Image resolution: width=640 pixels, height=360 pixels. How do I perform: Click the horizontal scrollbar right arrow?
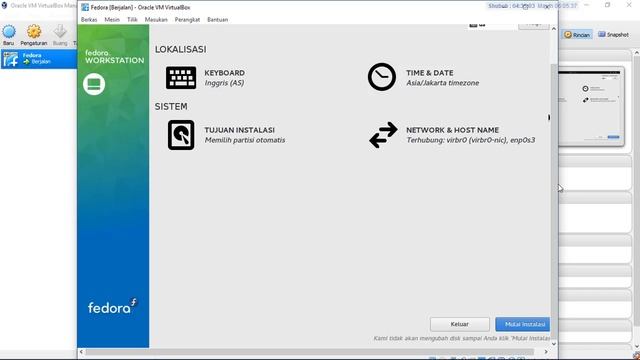tap(546, 352)
